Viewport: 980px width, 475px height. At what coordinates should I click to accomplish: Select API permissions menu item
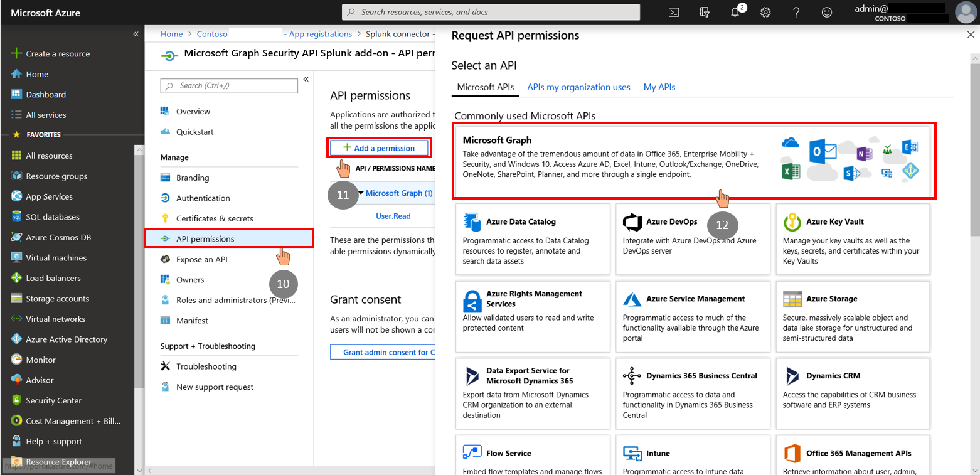click(229, 238)
